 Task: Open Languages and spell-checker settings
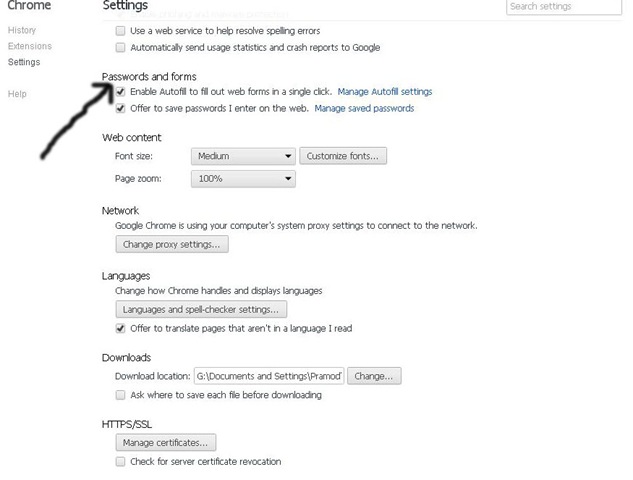201,310
